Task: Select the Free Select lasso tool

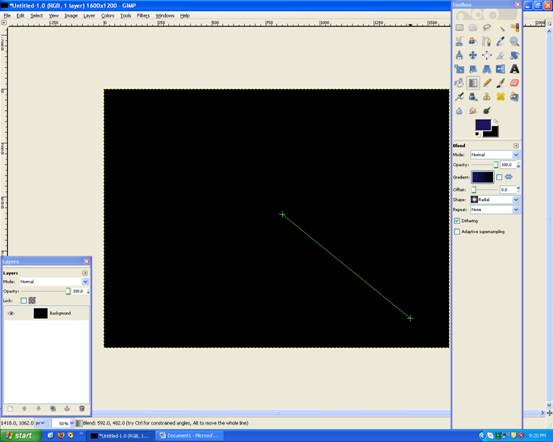Action: click(x=487, y=28)
